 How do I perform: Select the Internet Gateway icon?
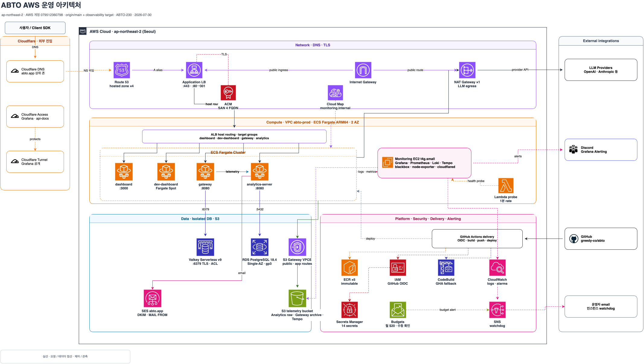tap(363, 70)
